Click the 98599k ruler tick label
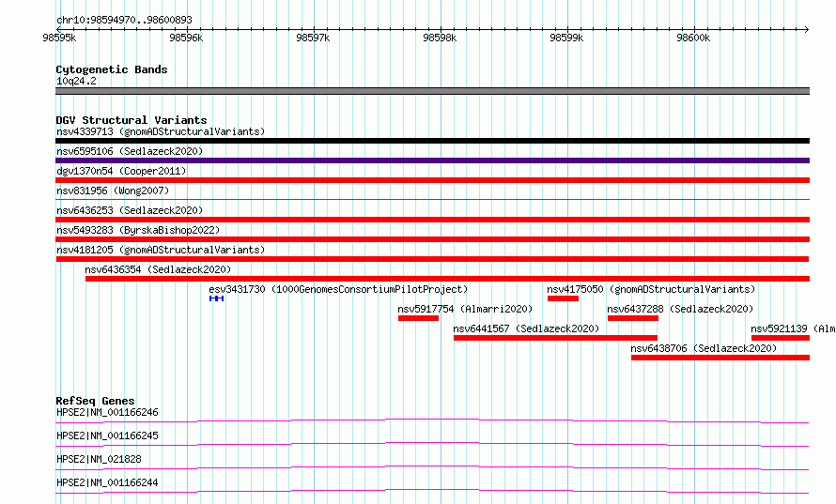This screenshot has height=504, width=836. click(x=566, y=38)
